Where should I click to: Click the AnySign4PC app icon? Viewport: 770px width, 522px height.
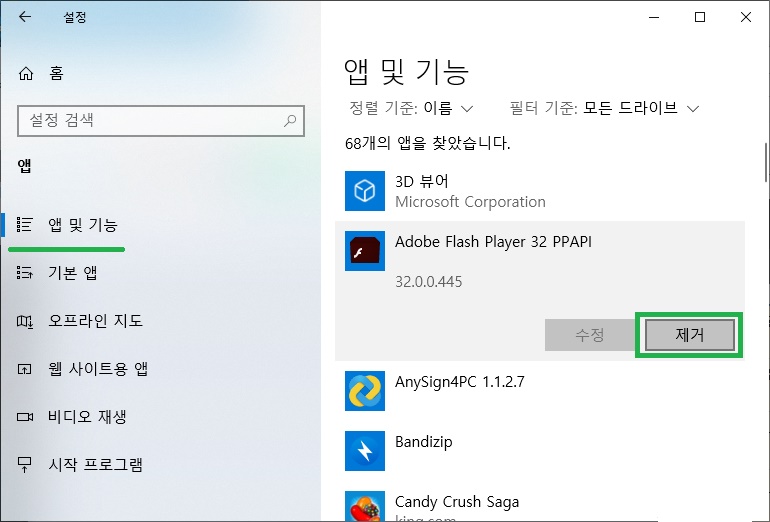[x=365, y=391]
